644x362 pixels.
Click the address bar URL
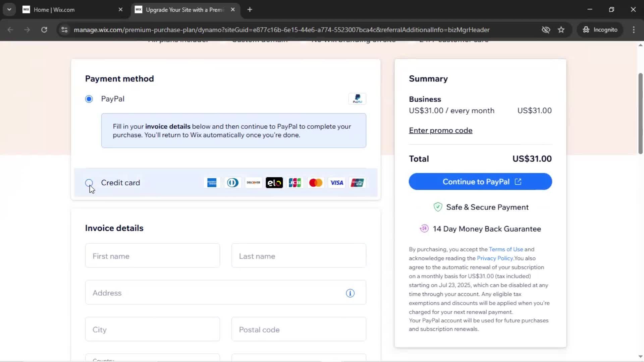click(x=282, y=30)
